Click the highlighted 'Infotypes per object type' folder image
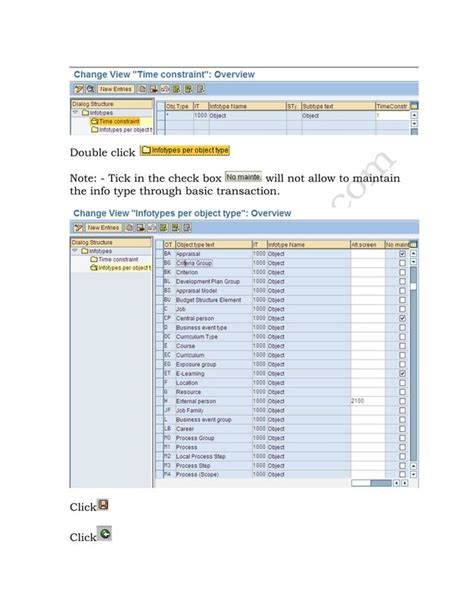The width and height of the screenshot is (474, 613). 185,150
